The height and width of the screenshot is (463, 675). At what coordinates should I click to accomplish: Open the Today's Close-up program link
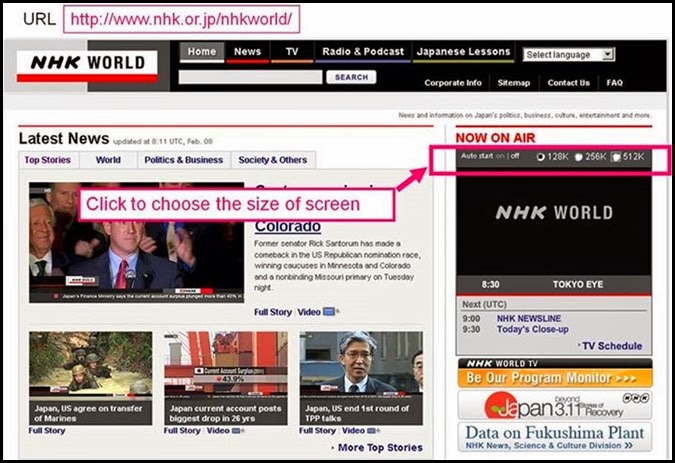coord(533,330)
